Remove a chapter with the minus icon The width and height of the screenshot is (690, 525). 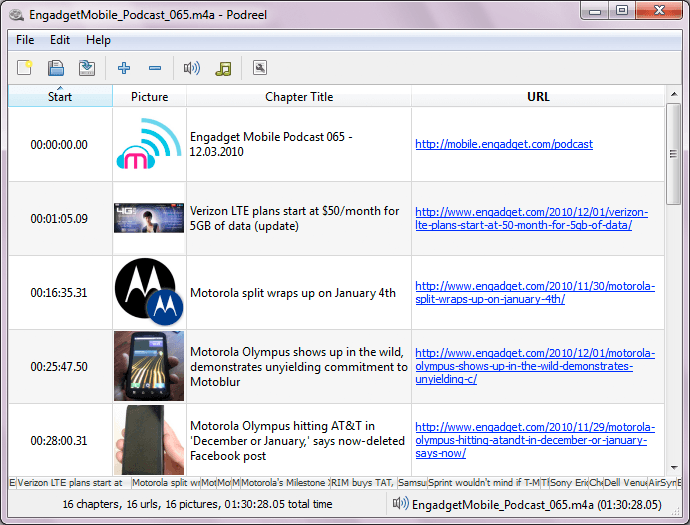(155, 68)
